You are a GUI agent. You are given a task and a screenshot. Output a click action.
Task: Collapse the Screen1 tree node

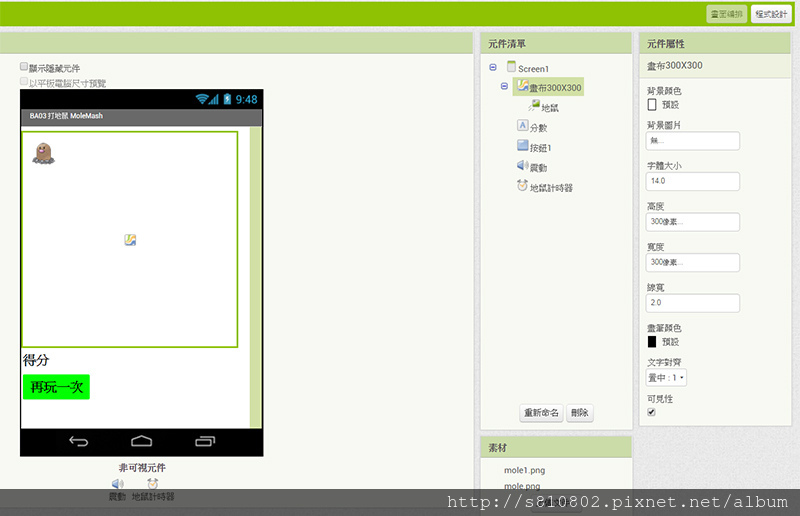[x=493, y=67]
